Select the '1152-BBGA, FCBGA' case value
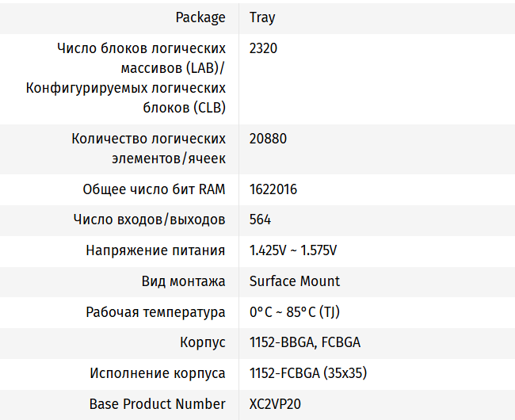The image size is (515, 420). [305, 343]
